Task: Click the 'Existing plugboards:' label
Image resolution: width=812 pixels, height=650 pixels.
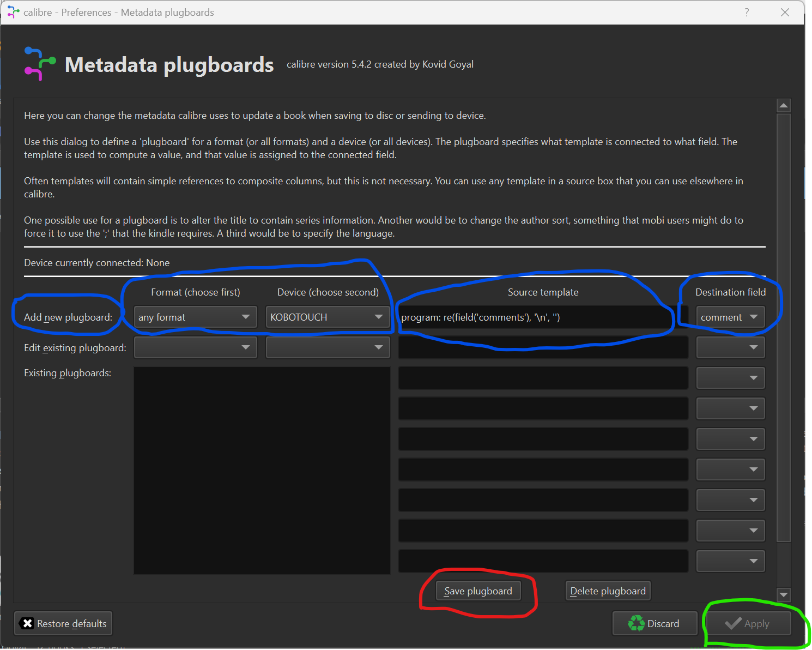Action: (68, 372)
